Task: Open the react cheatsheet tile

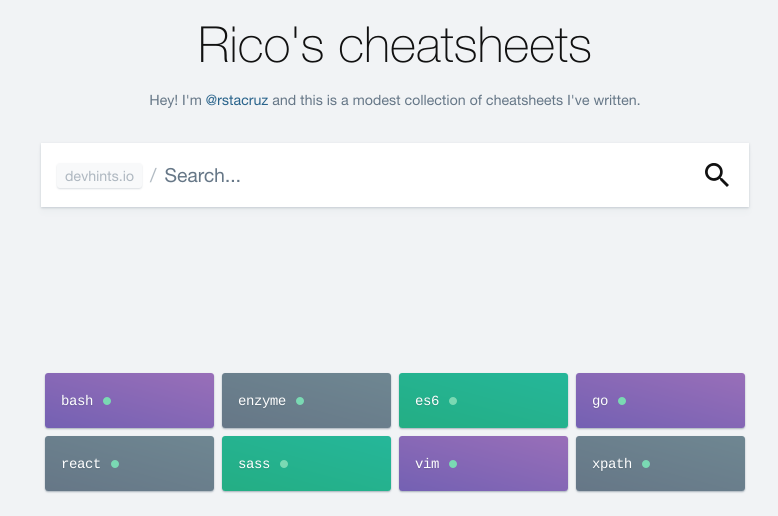Action: tap(130, 463)
